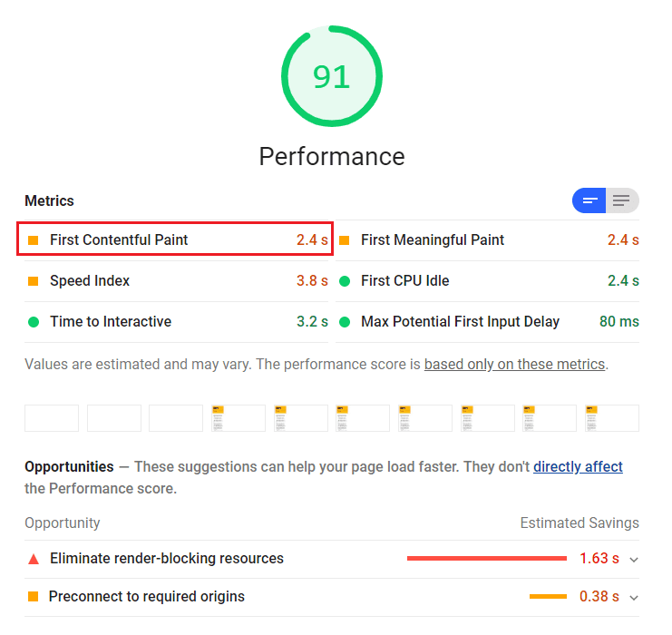Click the Eliminate render-blocking resources title

pyautogui.click(x=167, y=559)
